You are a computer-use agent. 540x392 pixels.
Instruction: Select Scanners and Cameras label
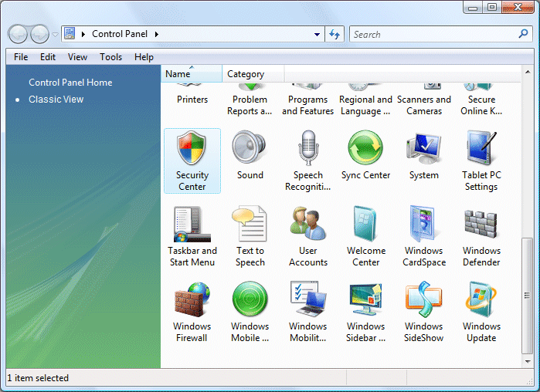tap(424, 105)
